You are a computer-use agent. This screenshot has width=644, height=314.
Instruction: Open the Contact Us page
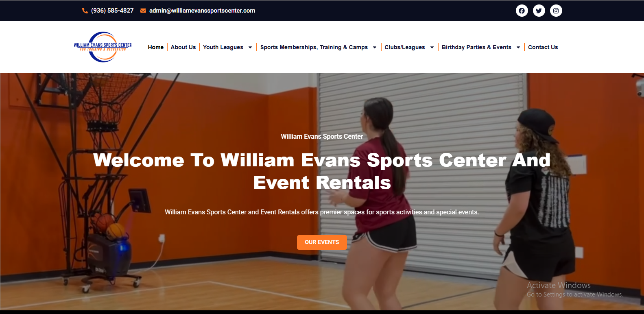[543, 47]
